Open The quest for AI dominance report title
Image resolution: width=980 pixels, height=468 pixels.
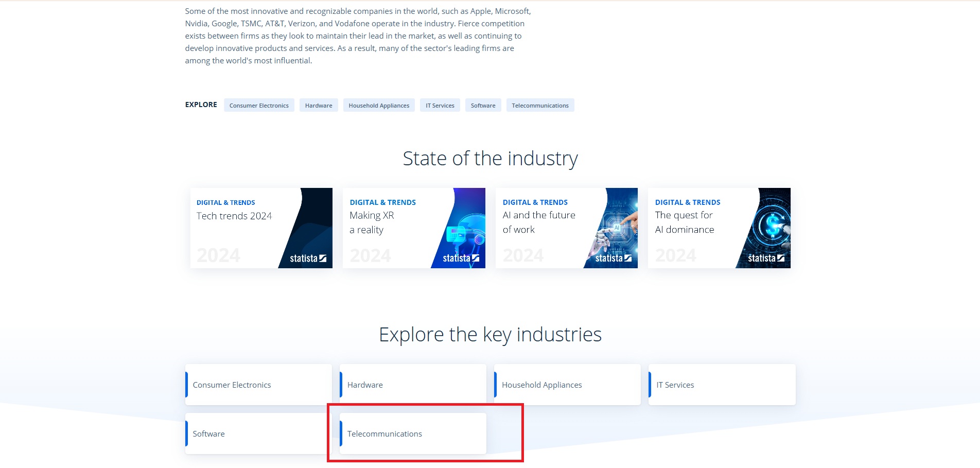tap(684, 222)
